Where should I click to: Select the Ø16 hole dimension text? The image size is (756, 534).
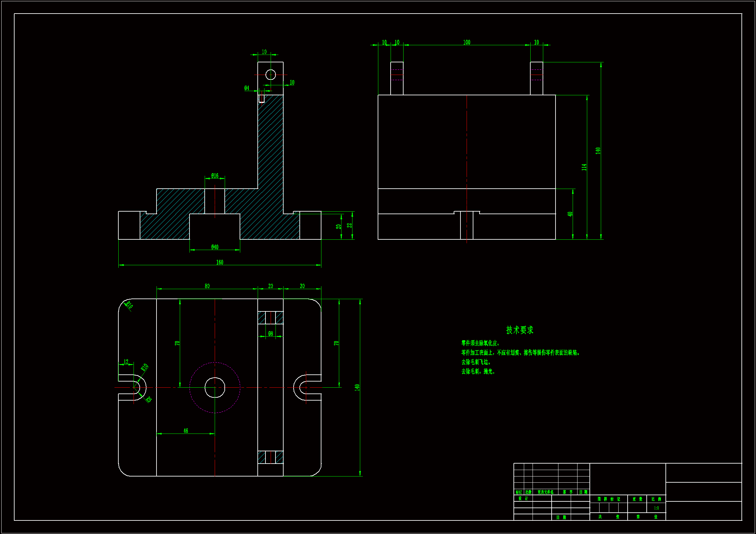[215, 176]
